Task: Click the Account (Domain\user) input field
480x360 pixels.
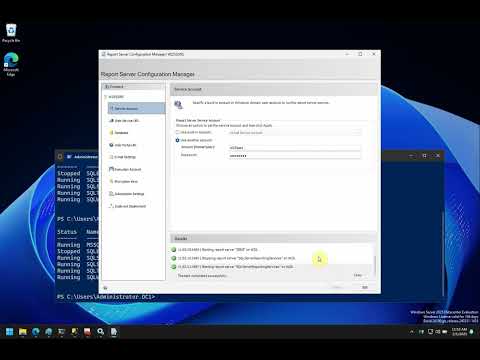Action: [295, 147]
